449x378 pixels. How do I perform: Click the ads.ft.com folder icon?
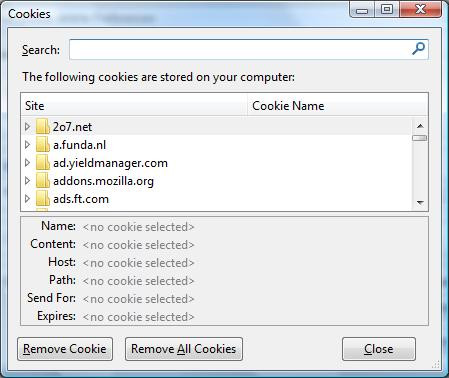click(x=43, y=199)
